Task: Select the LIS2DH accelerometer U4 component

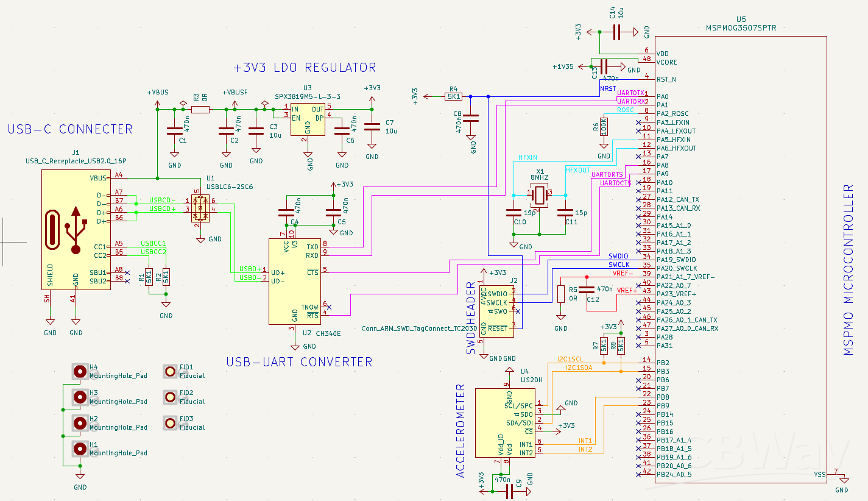Action: 506,423
